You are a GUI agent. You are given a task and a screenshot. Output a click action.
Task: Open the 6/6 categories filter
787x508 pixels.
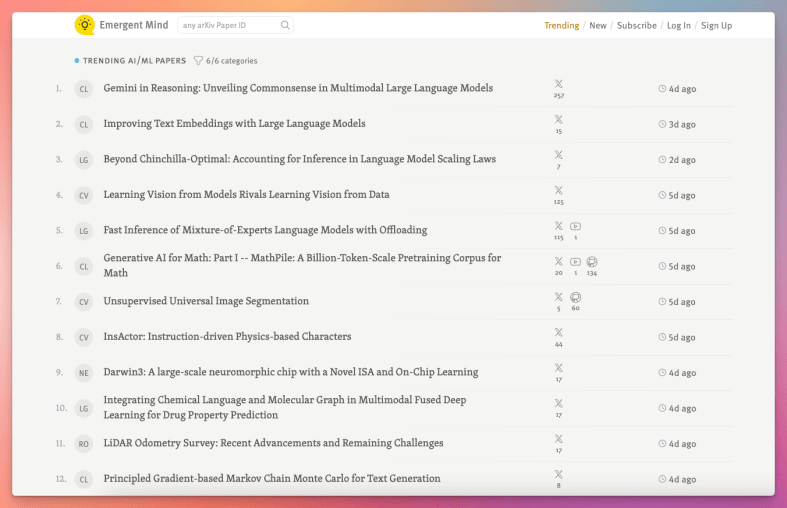click(x=225, y=61)
